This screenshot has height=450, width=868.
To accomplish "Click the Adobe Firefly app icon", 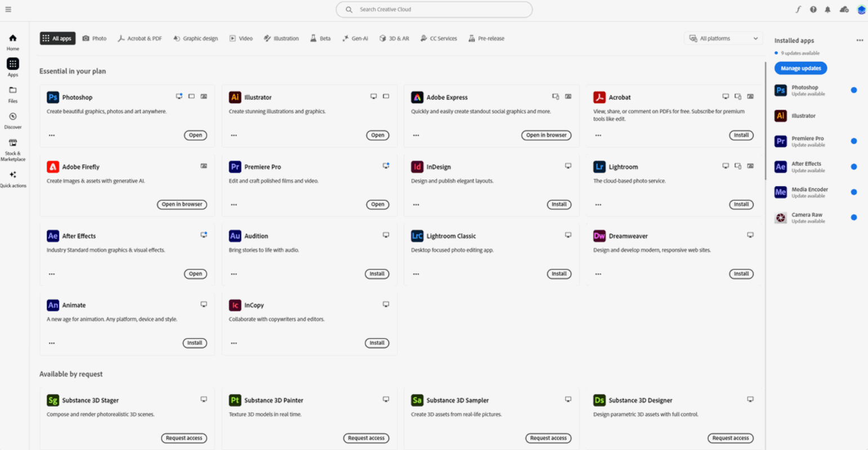I will coord(53,166).
